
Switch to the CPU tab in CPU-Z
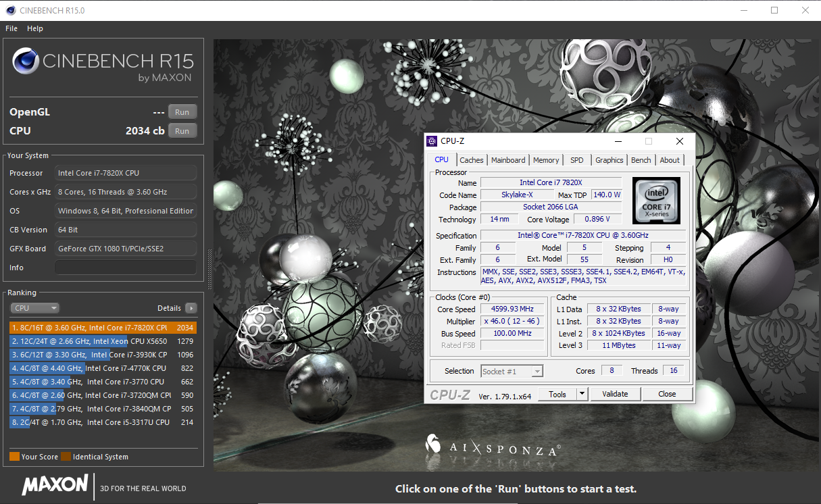click(x=441, y=160)
